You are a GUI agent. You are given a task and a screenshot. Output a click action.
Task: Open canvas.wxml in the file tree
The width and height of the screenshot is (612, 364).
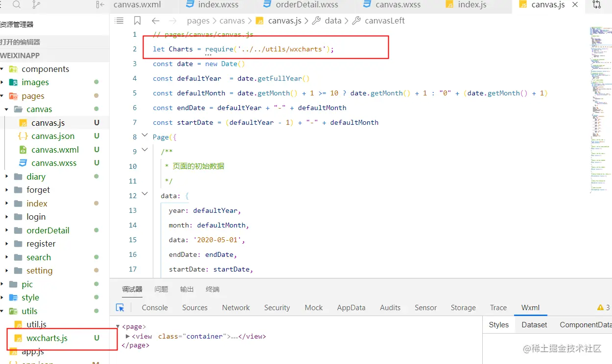pyautogui.click(x=55, y=150)
